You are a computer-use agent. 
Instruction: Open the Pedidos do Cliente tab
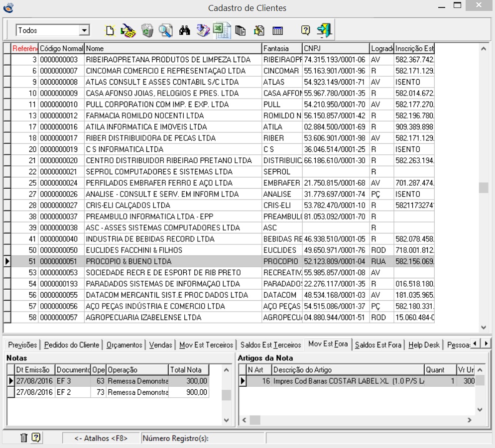point(72,345)
